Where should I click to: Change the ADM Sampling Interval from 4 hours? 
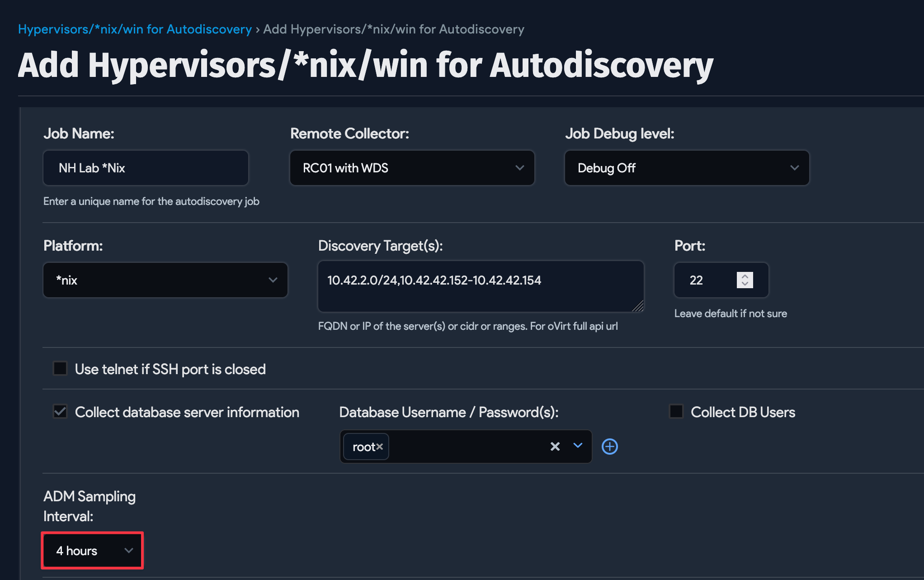92,551
